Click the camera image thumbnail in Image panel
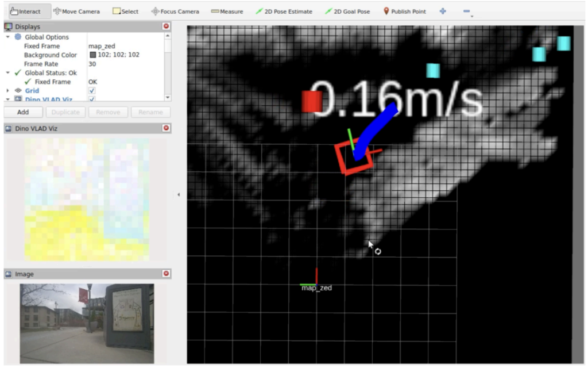The width and height of the screenshot is (588, 368). [x=87, y=323]
